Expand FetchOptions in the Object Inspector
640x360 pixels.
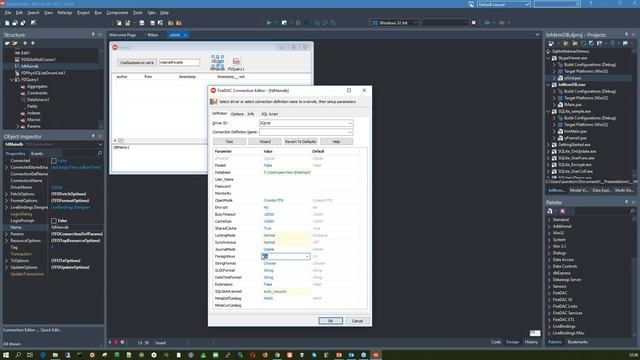click(7, 194)
